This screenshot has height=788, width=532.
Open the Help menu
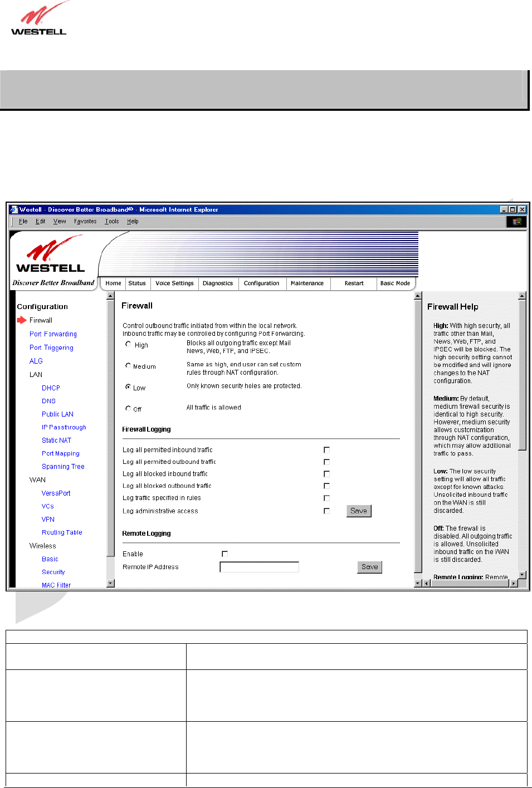133,221
